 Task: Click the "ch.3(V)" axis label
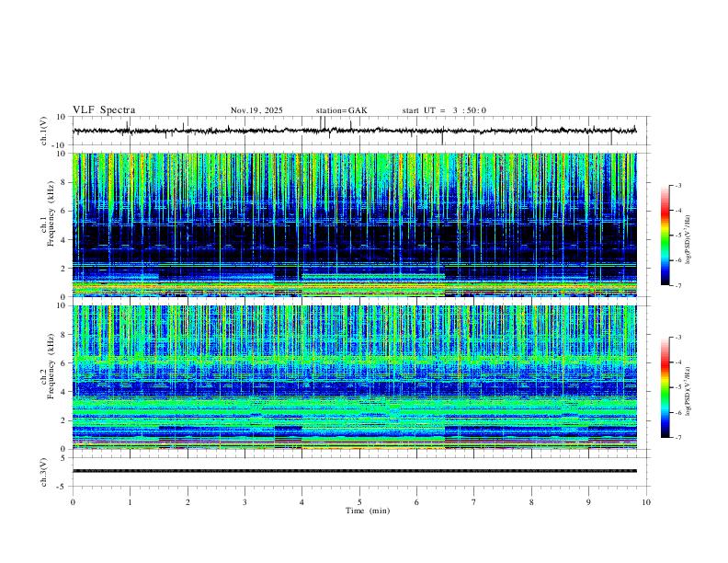click(x=44, y=473)
